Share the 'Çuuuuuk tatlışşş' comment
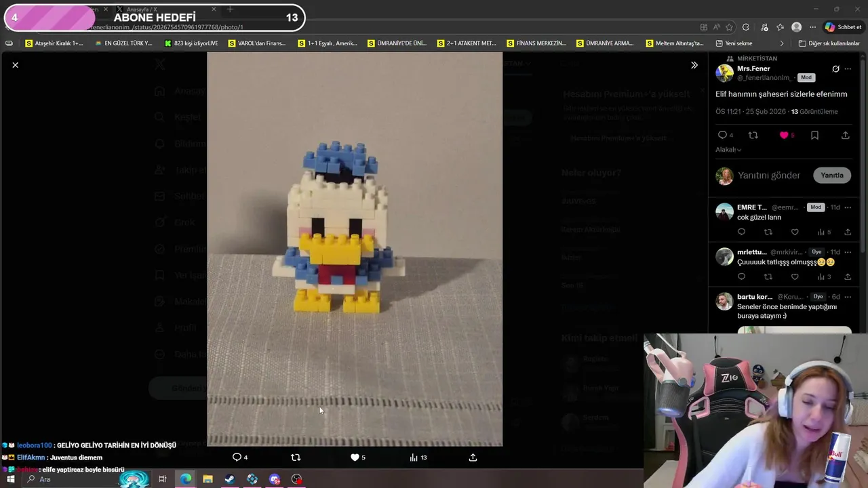Screen dimensions: 868x488 pyautogui.click(x=848, y=277)
